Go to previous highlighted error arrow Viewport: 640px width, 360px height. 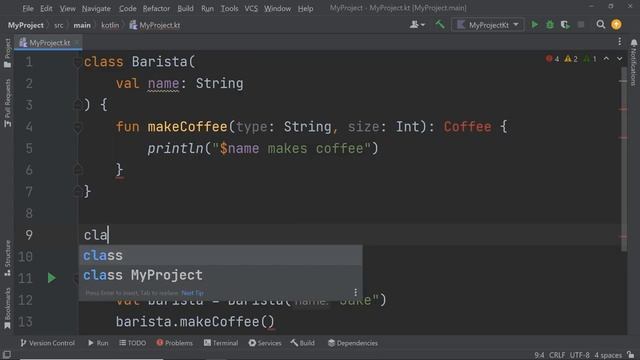607,59
